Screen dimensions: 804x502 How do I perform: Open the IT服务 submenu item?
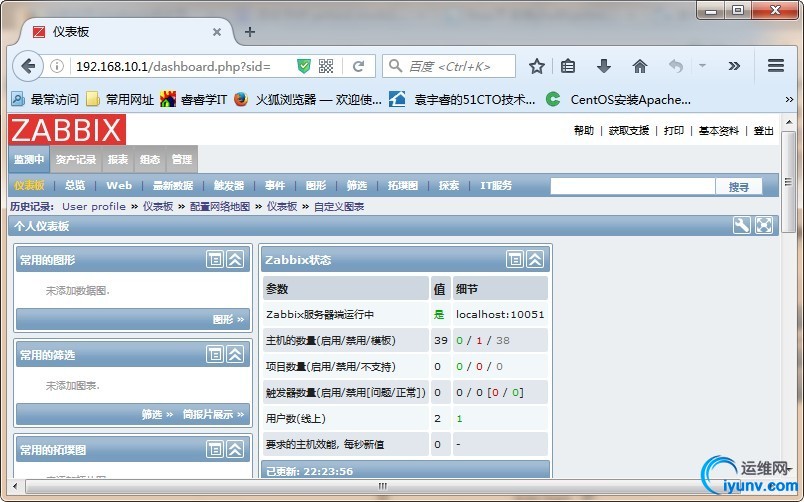496,186
